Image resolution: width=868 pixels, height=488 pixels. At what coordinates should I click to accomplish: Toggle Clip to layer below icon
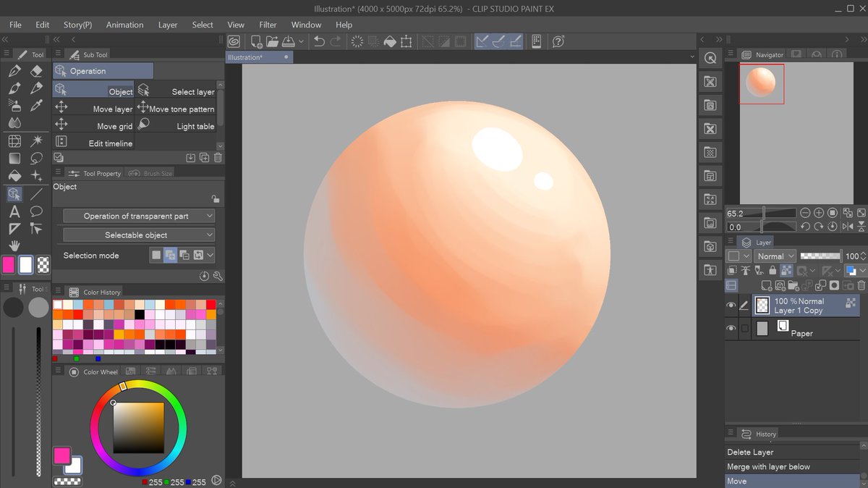coord(731,271)
